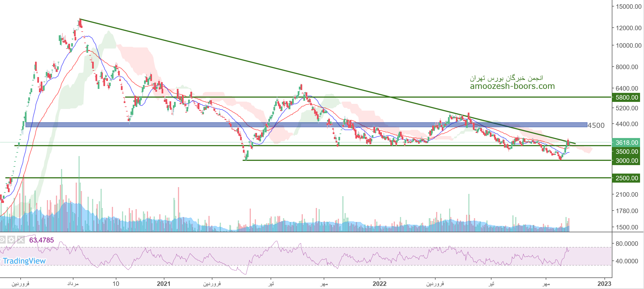The image size is (644, 289).
Task: Click 15000.00 on the price scale
Action: tap(628, 6)
